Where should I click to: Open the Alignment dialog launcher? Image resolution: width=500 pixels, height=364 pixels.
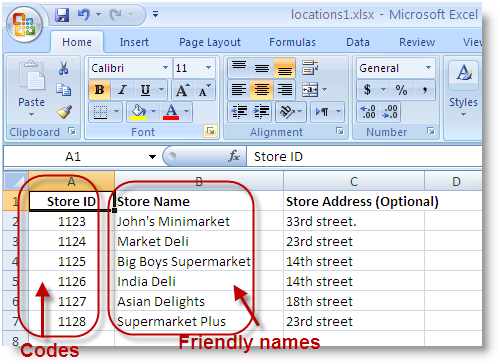(340, 131)
